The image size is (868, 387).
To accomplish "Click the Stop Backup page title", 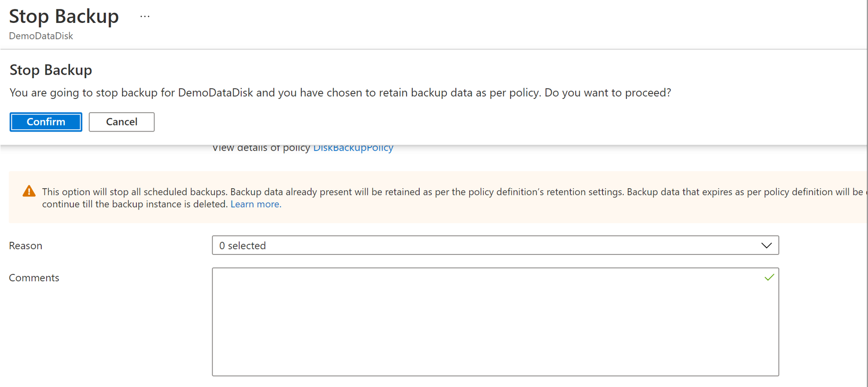I will click(64, 17).
